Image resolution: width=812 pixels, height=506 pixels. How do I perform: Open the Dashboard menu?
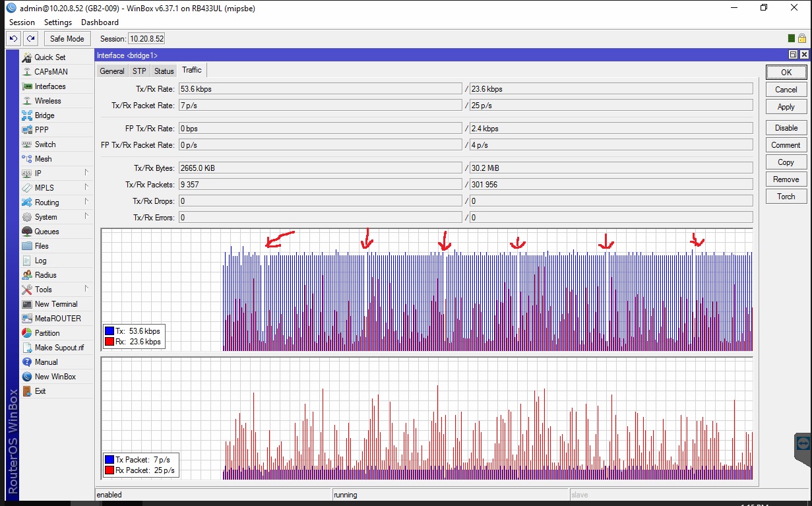point(100,22)
